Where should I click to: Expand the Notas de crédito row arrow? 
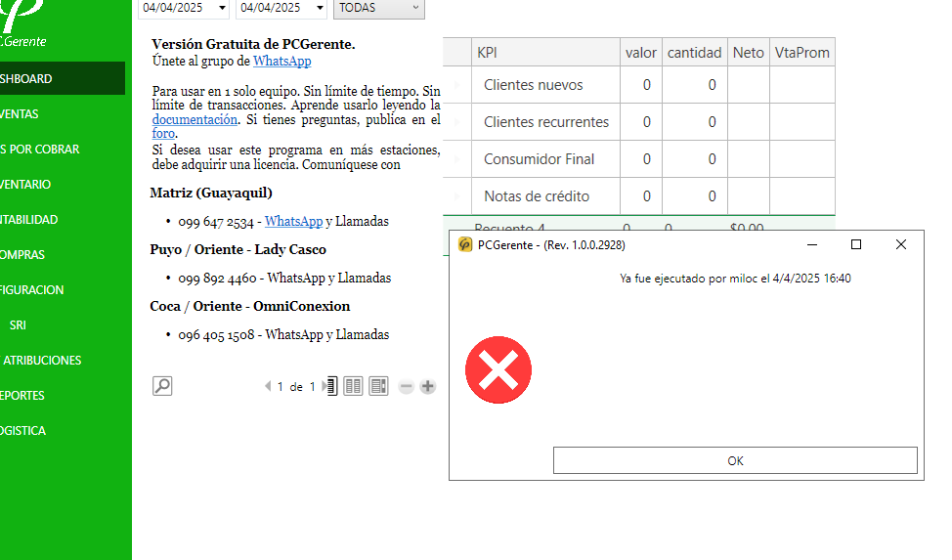(457, 196)
